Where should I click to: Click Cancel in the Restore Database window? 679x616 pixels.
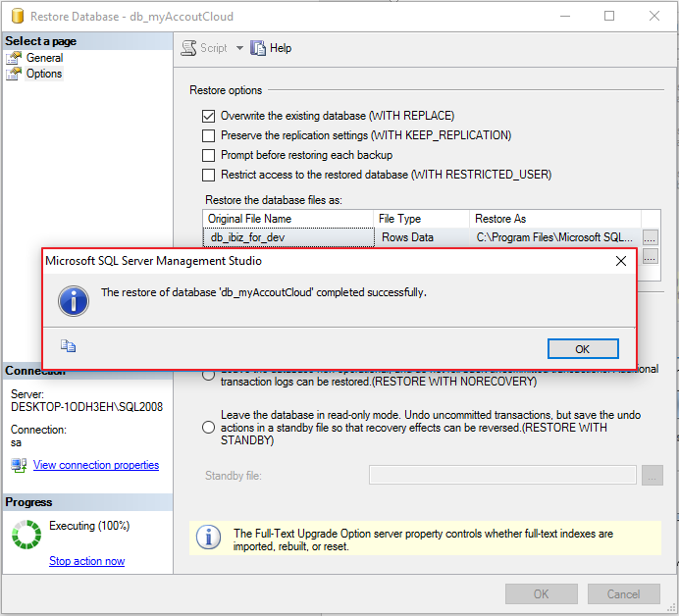point(624,593)
